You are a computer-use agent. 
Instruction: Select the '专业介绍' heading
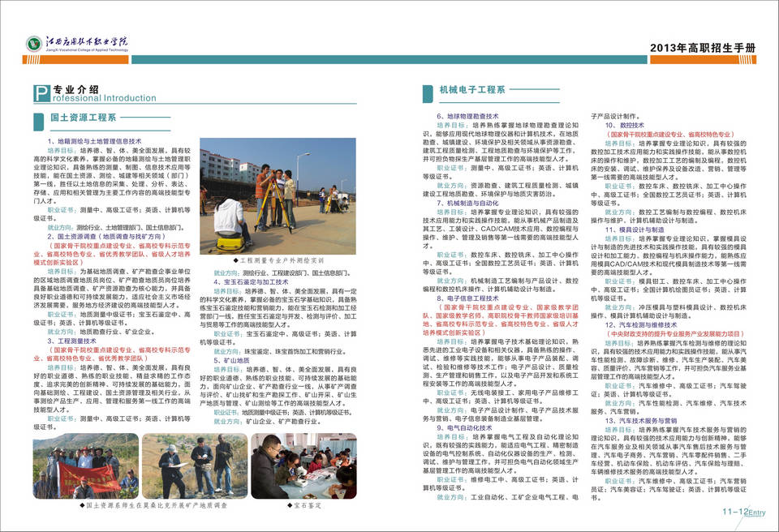point(75,89)
